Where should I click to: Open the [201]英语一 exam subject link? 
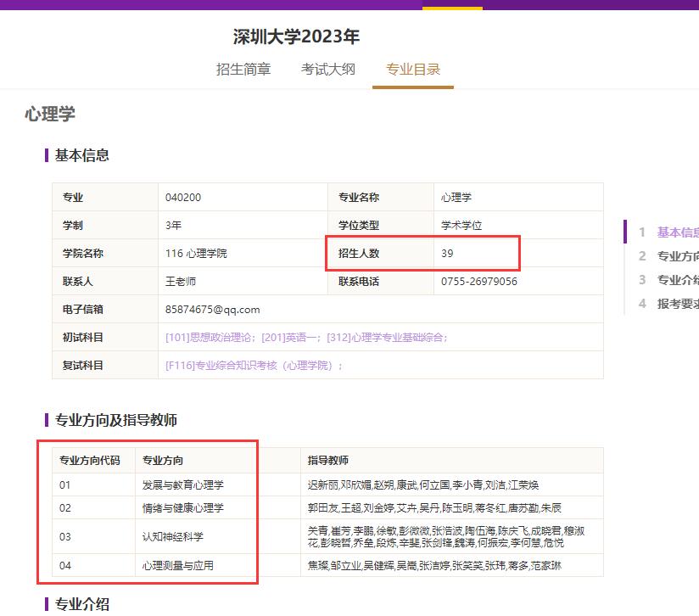click(289, 338)
